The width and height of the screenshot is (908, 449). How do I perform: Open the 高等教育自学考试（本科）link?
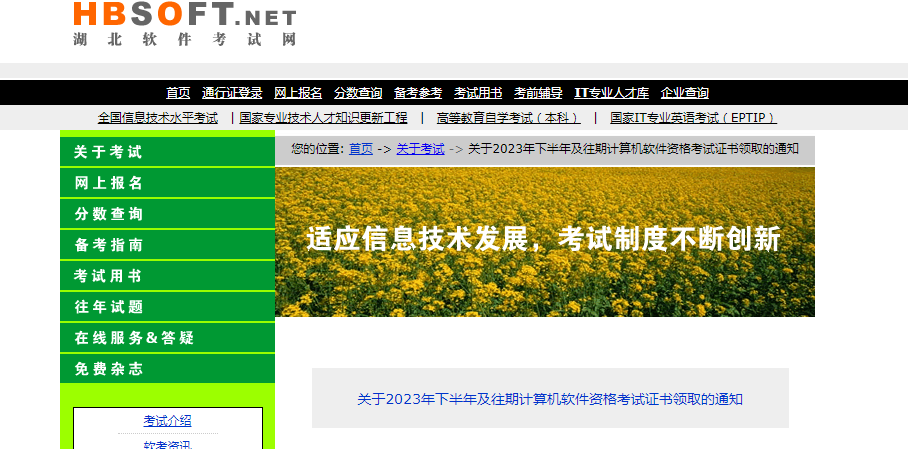(508, 118)
